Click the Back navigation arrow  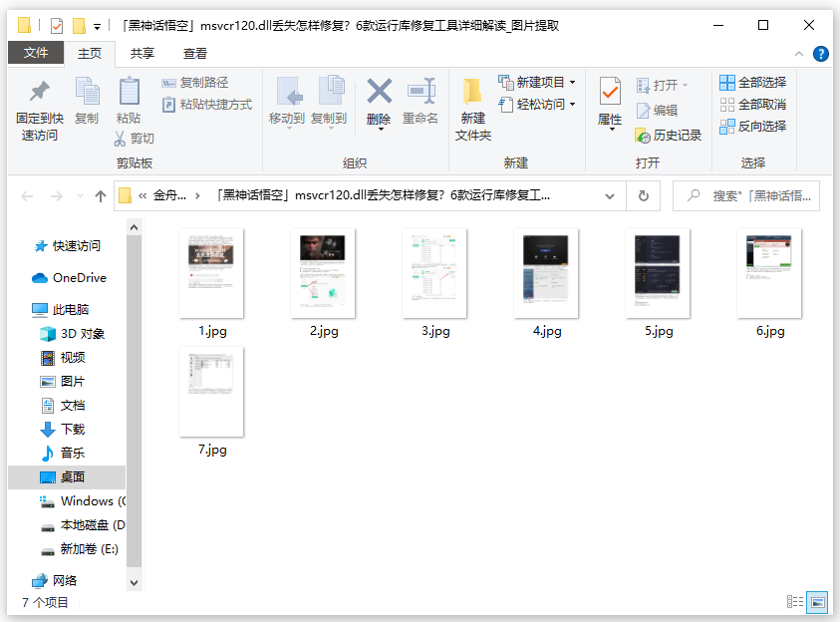coord(27,196)
